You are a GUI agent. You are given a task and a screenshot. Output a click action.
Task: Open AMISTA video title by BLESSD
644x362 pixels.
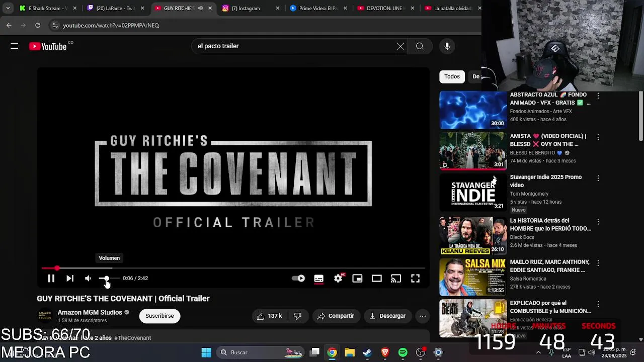[x=548, y=140]
